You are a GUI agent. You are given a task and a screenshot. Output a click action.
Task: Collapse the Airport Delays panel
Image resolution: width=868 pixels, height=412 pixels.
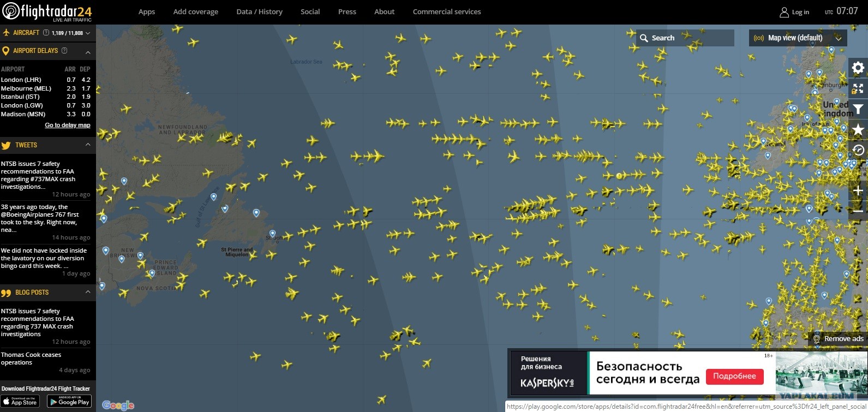[88, 52]
